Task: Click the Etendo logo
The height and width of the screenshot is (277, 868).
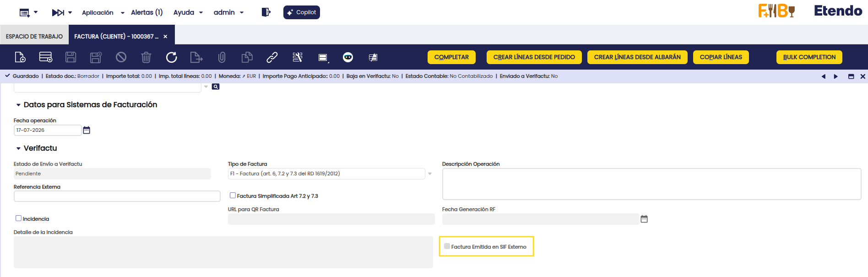Action: (x=838, y=11)
